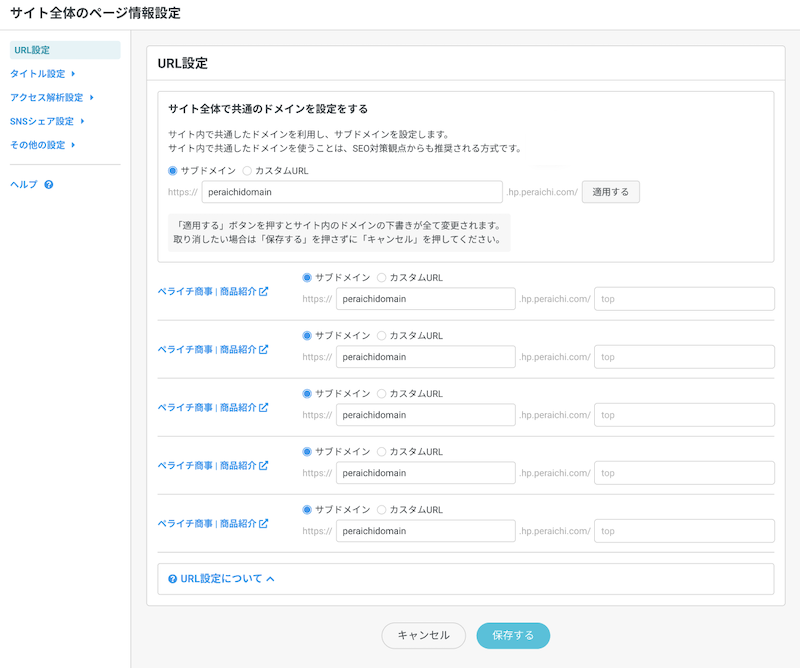The image size is (800, 668).
Task: Open external link icon in third page row
Action: (x=264, y=408)
